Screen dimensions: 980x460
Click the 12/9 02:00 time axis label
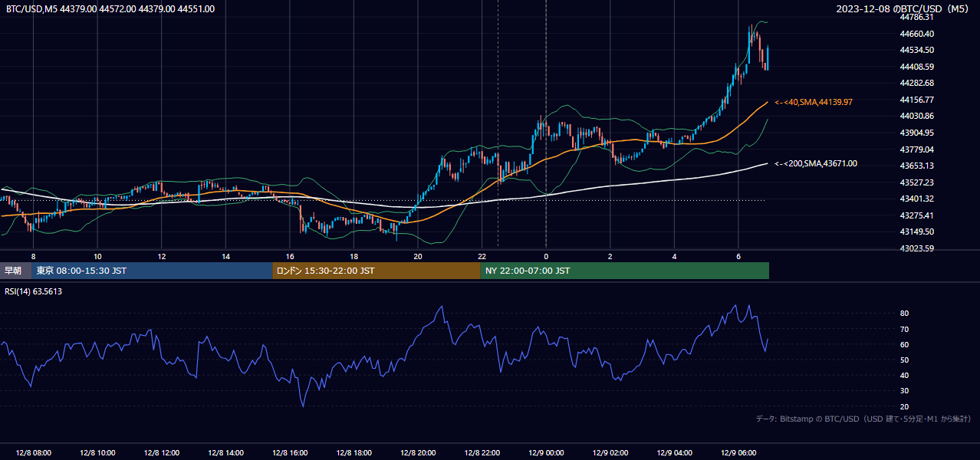tap(610, 452)
